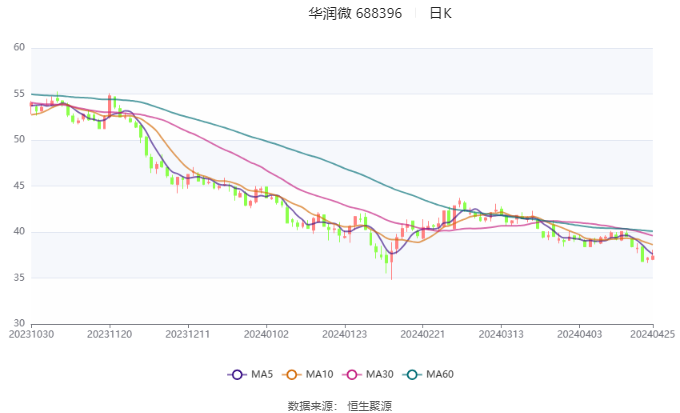The image size is (680, 413).
Task: Click y-axis value 45
Action: click(19, 186)
